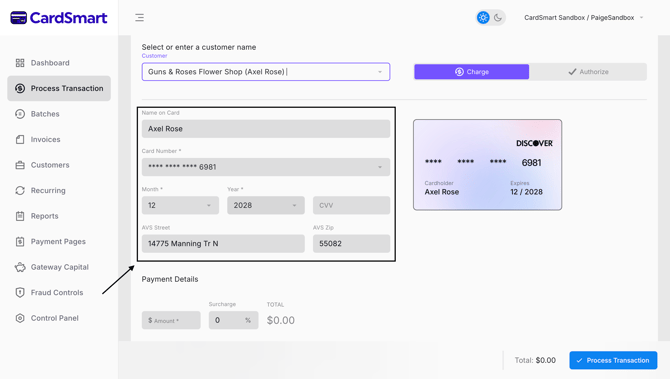Screen dimensions: 670x379
Task: Click the DISCOVER logo on card
Action: tap(534, 143)
